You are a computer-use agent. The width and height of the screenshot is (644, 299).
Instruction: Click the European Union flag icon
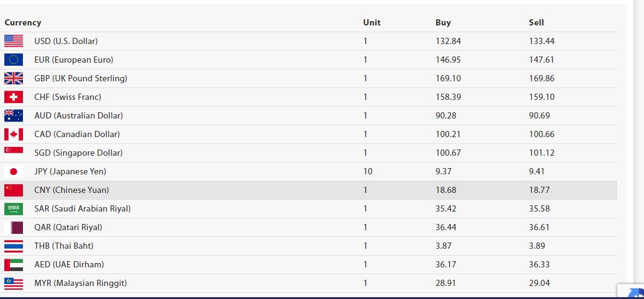[14, 60]
